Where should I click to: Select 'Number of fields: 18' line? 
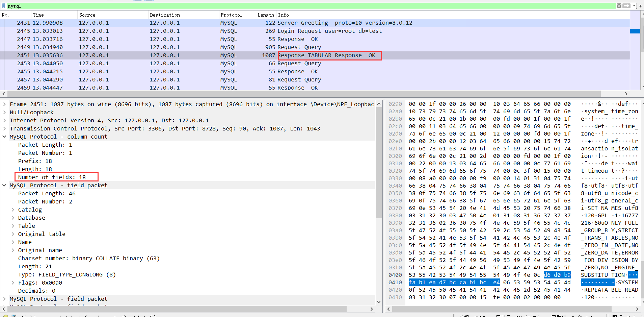tap(52, 177)
